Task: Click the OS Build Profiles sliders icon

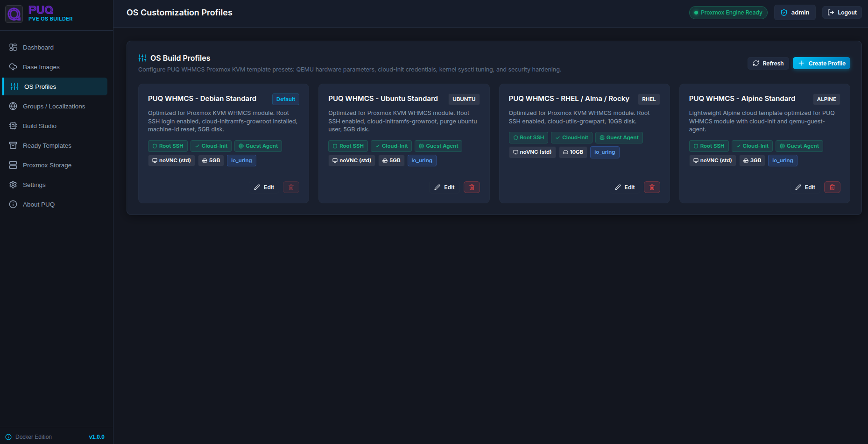Action: (x=142, y=58)
